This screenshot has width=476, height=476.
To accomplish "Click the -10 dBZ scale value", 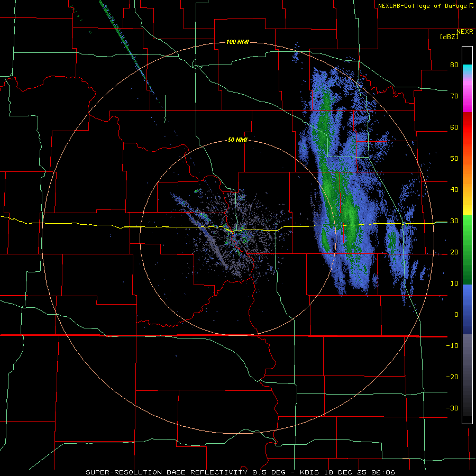I will [x=452, y=346].
